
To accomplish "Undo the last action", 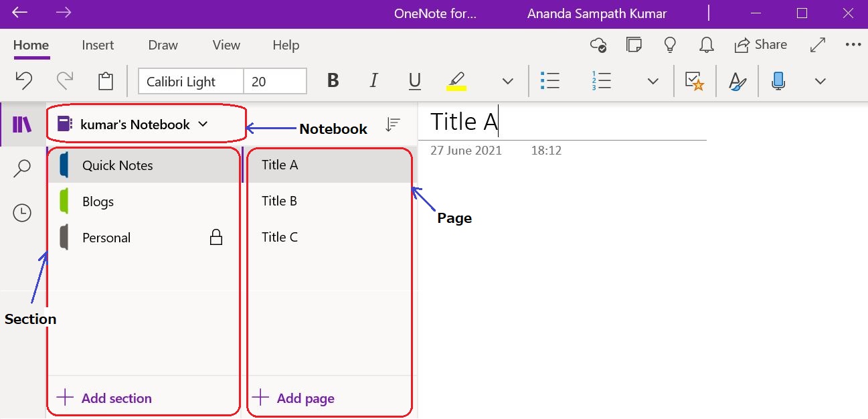I will 23,81.
